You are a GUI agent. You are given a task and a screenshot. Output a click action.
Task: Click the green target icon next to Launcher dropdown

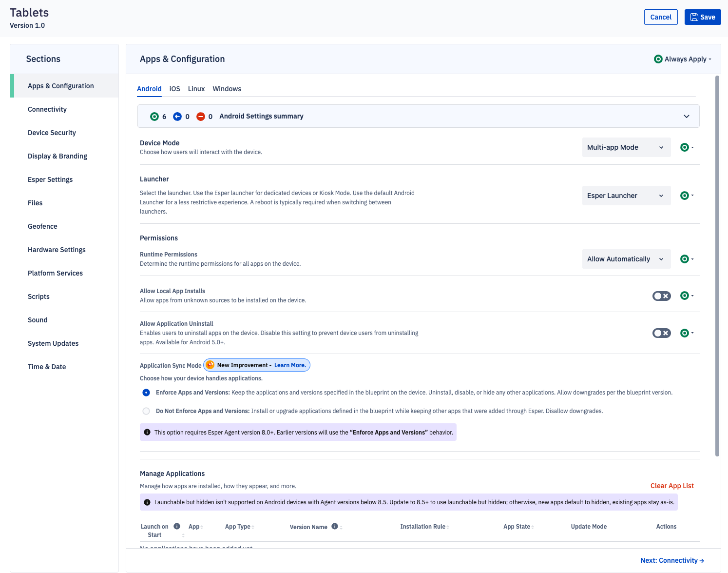[685, 195]
